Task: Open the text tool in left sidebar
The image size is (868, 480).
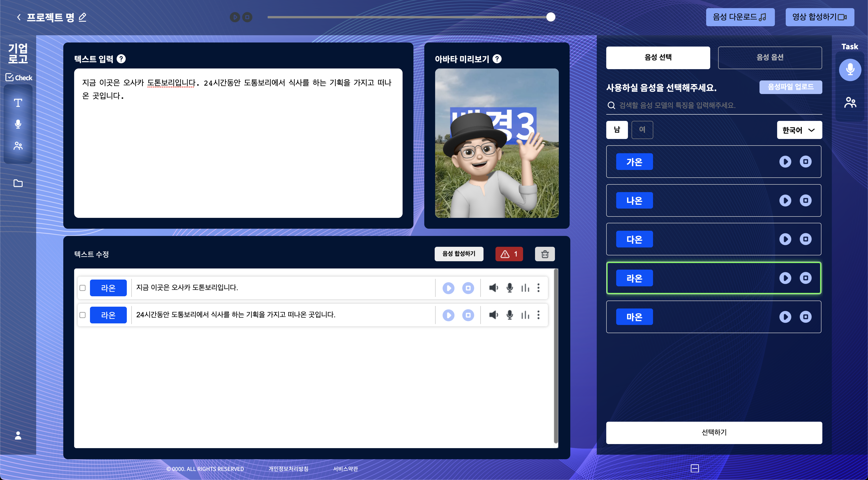Action: point(18,103)
